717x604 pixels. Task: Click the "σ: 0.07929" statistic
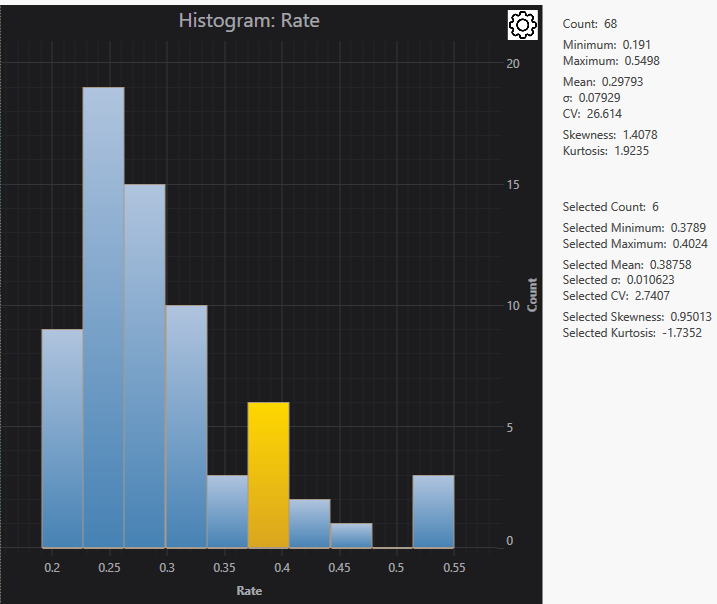(x=591, y=98)
